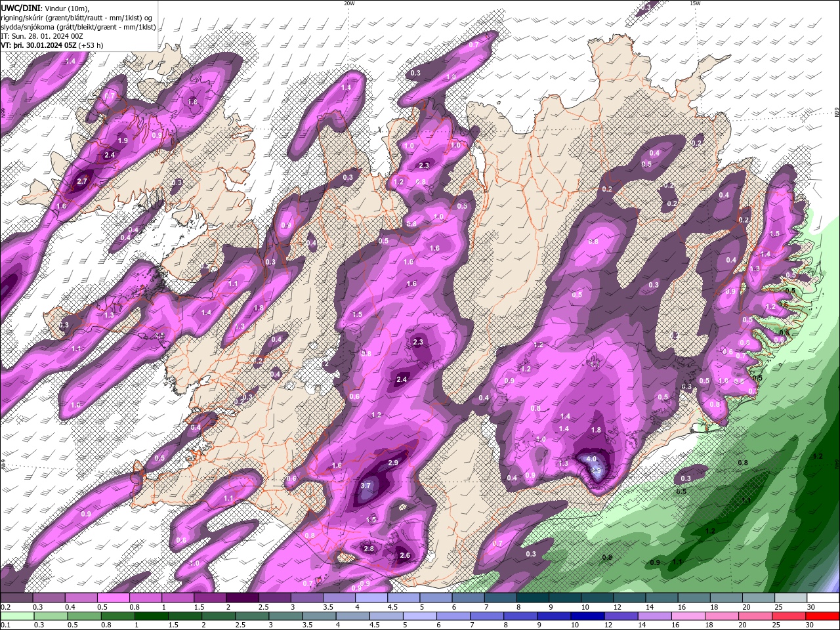Viewport: 840px width, 630px height.
Task: Click the 'slydda/snjókoma' legend description line
Action: (x=78, y=27)
